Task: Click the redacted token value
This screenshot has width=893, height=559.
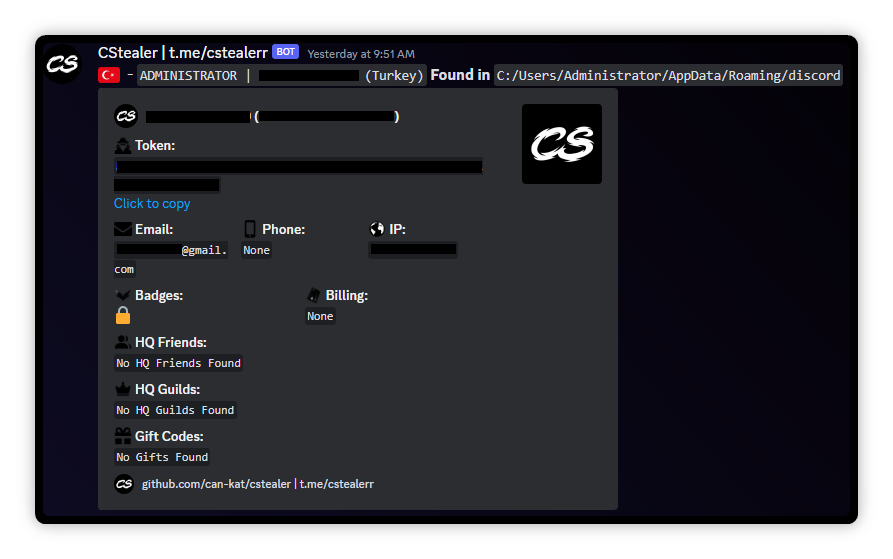Action: tap(298, 175)
